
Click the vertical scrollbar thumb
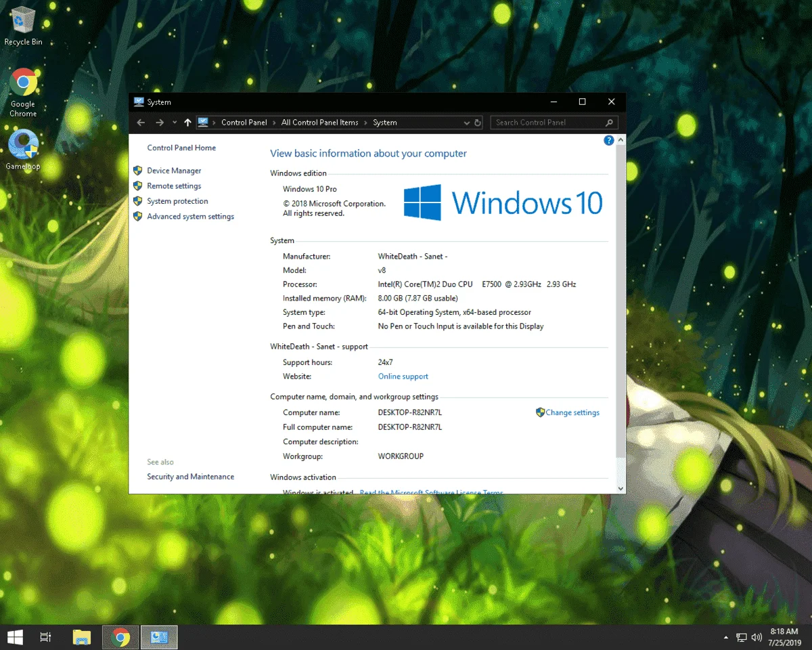621,301
